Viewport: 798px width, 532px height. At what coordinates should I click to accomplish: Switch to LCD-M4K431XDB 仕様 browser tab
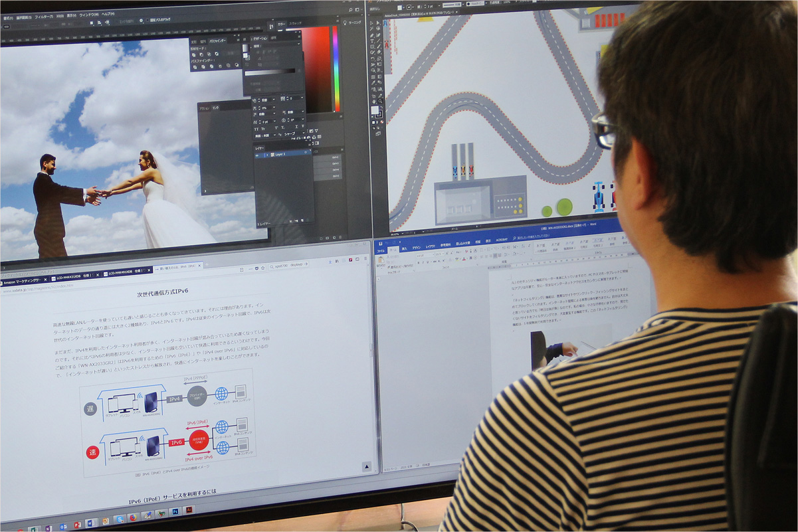pyautogui.click(x=74, y=275)
